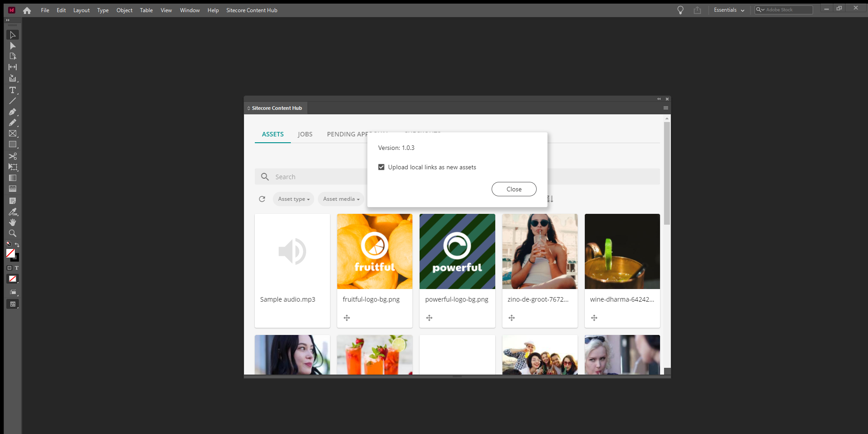Activate the Zoom tool
Viewport: 868px width, 434px height.
[12, 233]
